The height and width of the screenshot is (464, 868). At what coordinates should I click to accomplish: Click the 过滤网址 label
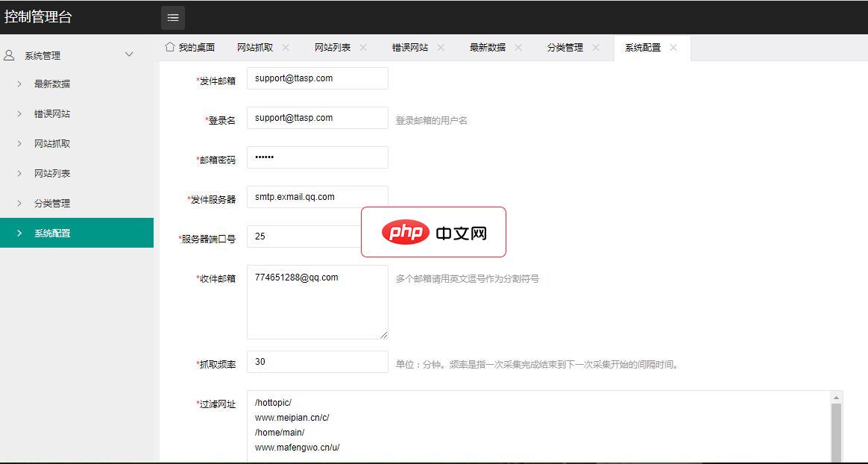click(x=216, y=404)
